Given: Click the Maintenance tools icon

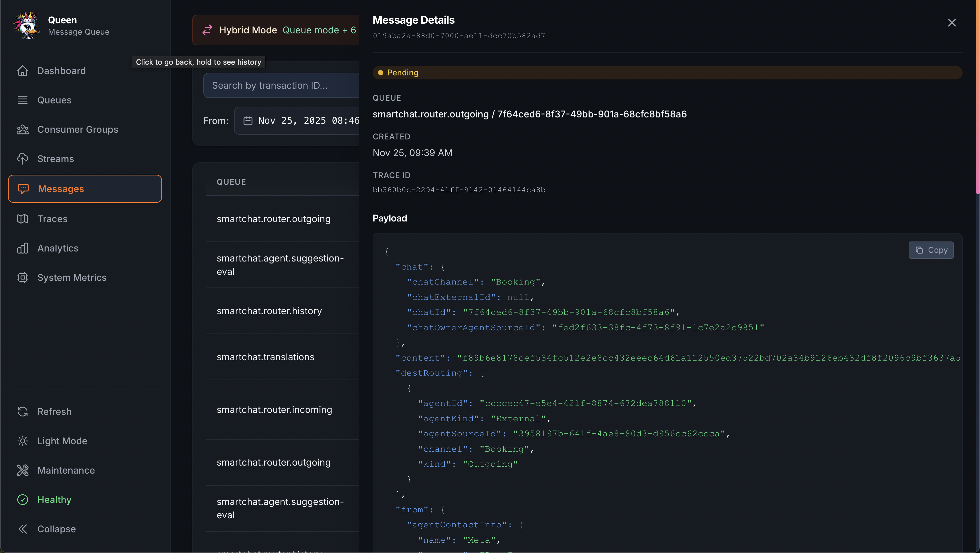Looking at the screenshot, I should (22, 470).
